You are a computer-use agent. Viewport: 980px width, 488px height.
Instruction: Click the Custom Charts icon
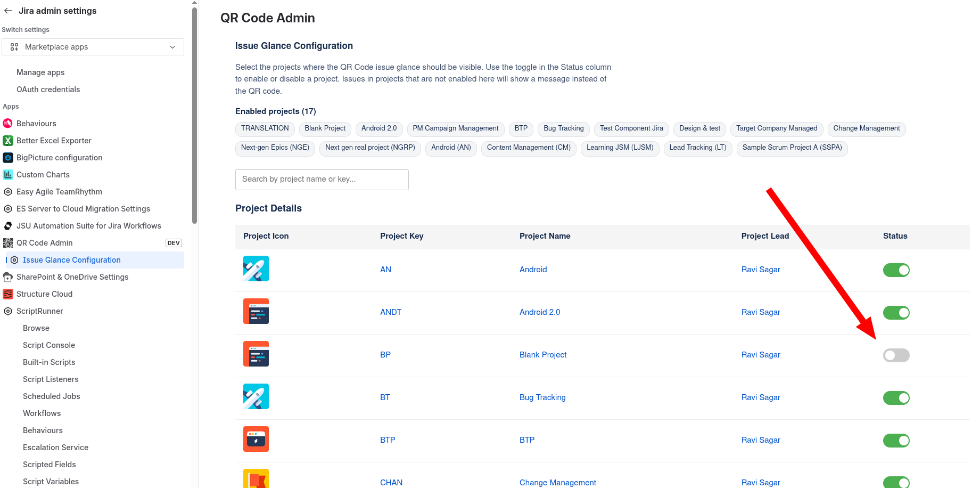pyautogui.click(x=8, y=175)
